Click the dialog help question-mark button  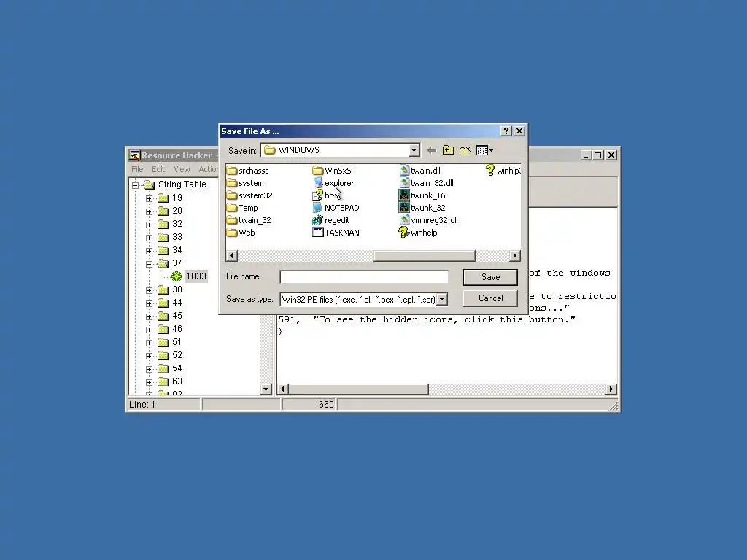pos(506,131)
